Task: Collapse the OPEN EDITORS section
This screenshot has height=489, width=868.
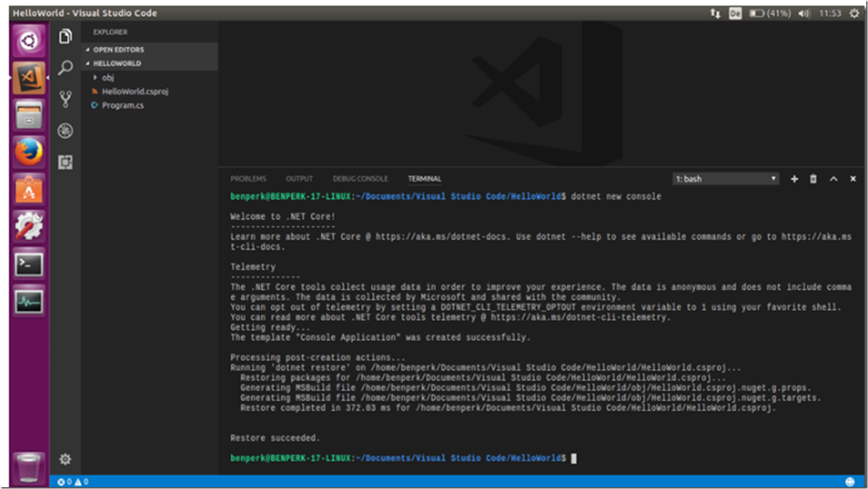Action: click(x=118, y=50)
